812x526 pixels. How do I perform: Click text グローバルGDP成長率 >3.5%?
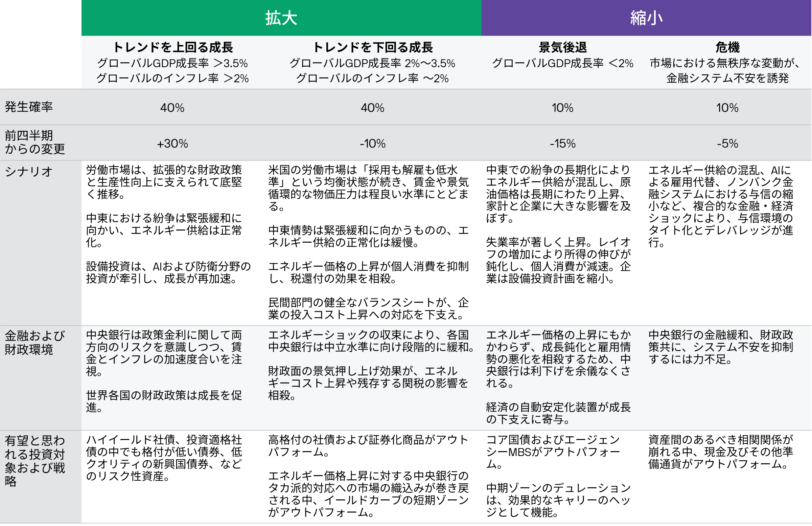pos(173,63)
